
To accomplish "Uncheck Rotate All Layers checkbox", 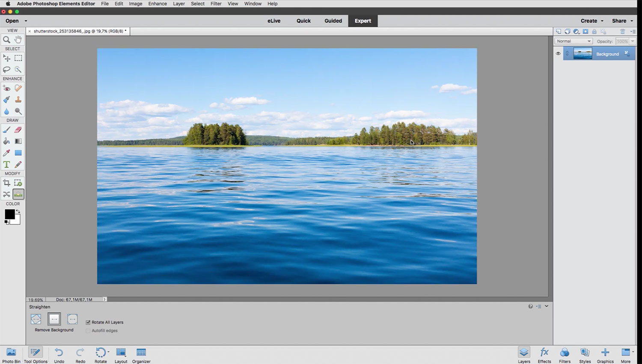I will (88, 322).
